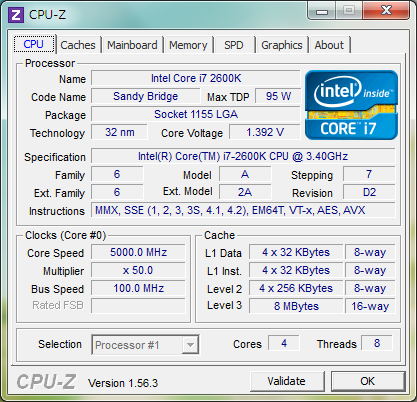Image resolution: width=417 pixels, height=402 pixels.
Task: Open the Mainboard tab
Action: tap(132, 45)
